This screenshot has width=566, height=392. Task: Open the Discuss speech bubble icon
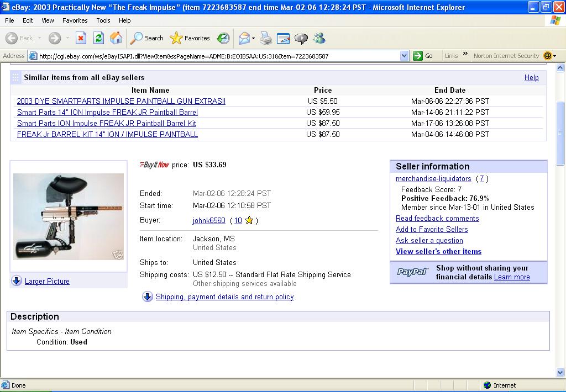click(301, 38)
